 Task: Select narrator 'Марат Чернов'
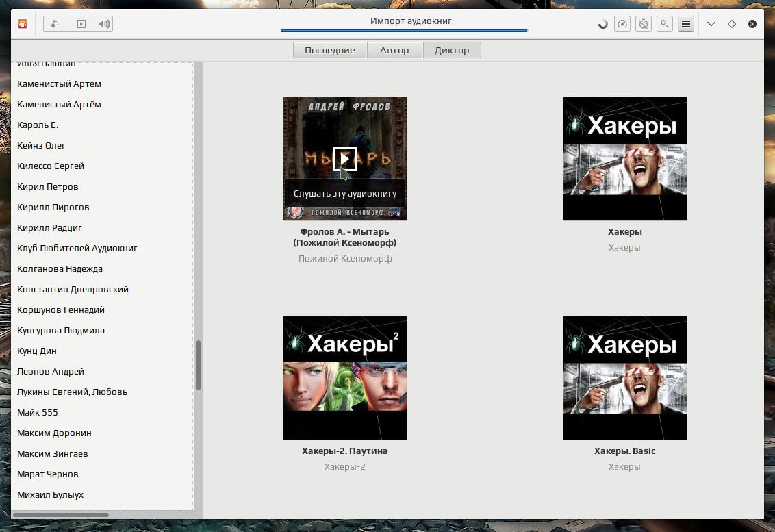pos(102,474)
